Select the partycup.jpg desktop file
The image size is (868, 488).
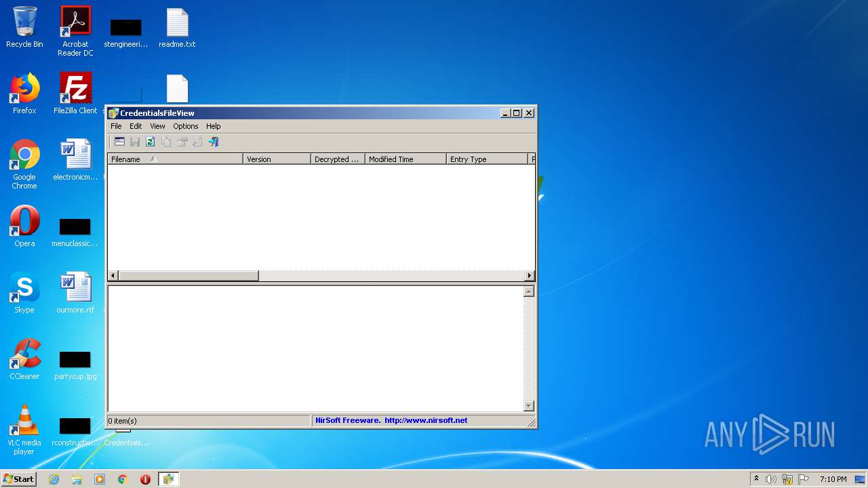(75, 365)
